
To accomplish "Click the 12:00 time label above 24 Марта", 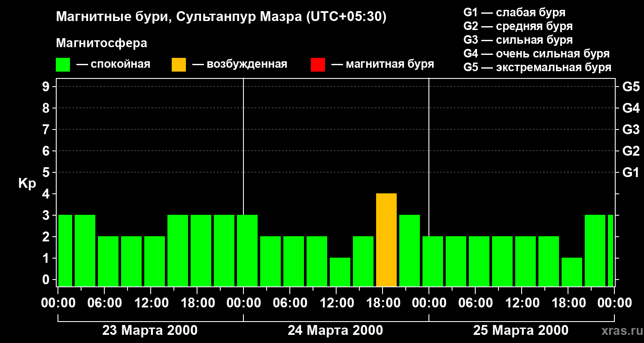I will [336, 303].
